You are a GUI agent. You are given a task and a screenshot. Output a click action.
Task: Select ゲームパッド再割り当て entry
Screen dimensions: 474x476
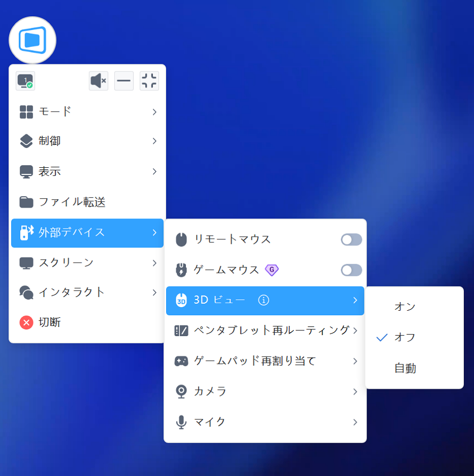(255, 361)
